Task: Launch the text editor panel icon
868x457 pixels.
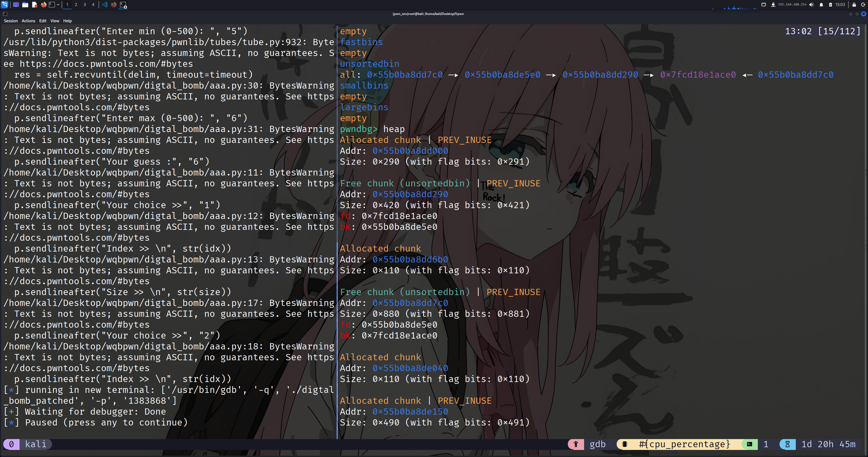Action: (x=34, y=4)
